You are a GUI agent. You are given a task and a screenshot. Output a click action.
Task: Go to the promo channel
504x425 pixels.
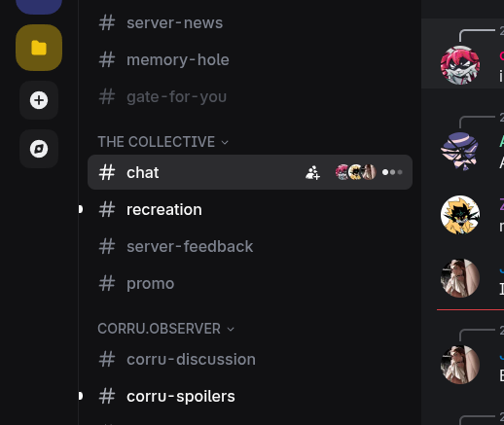pyautogui.click(x=250, y=283)
